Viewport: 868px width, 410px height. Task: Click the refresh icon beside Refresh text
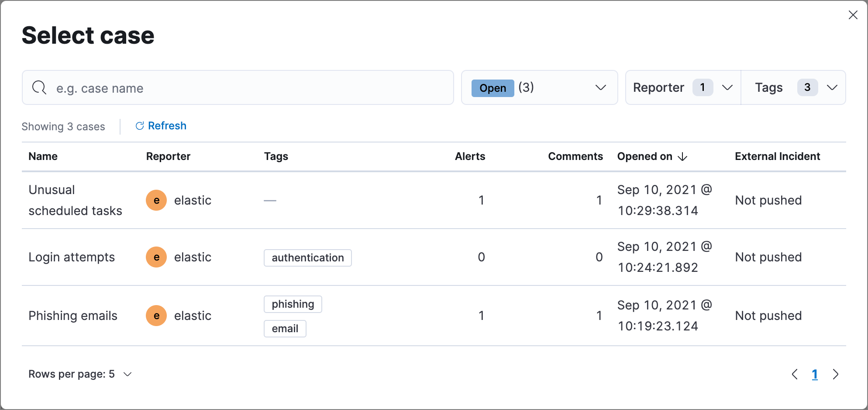pyautogui.click(x=139, y=125)
